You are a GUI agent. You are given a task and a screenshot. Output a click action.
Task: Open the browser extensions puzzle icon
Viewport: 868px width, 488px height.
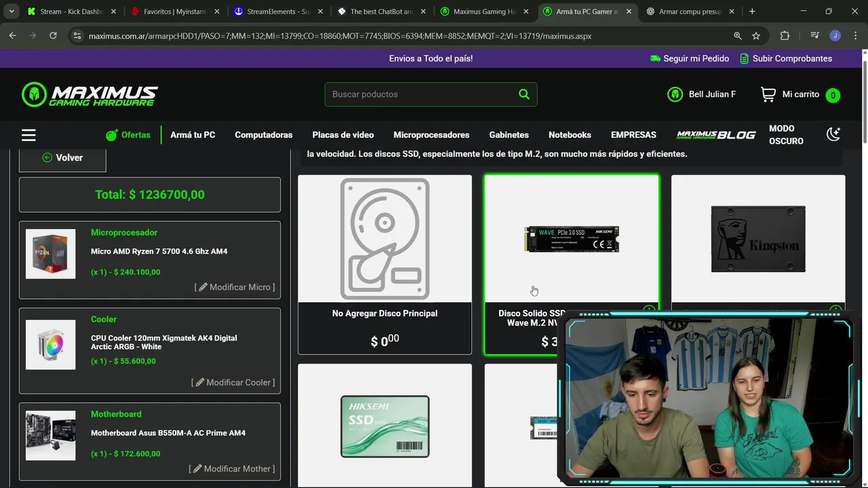pyautogui.click(x=785, y=36)
